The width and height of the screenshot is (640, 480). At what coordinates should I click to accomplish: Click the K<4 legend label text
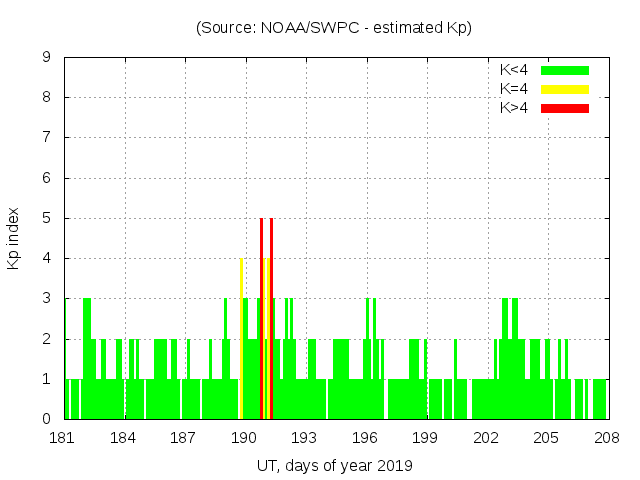point(514,70)
